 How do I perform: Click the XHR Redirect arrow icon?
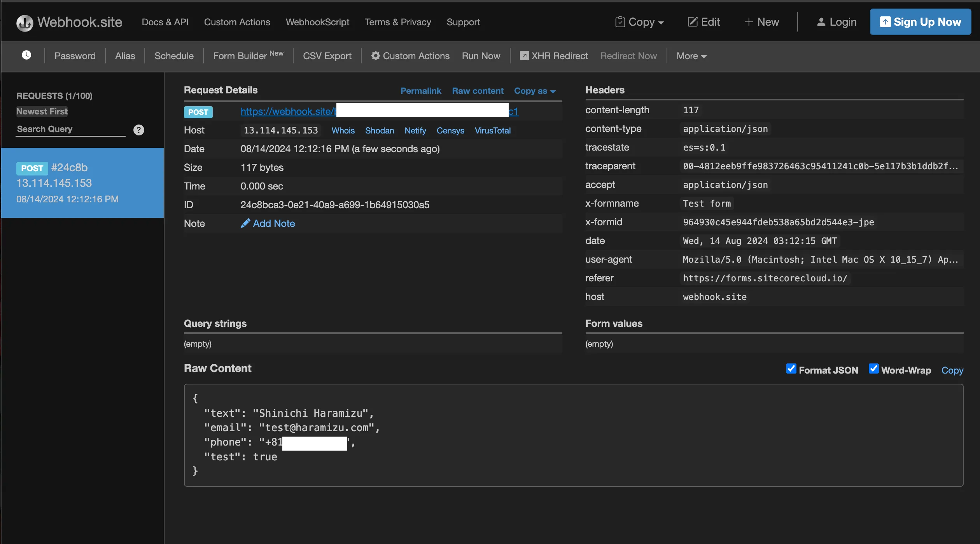pos(524,56)
